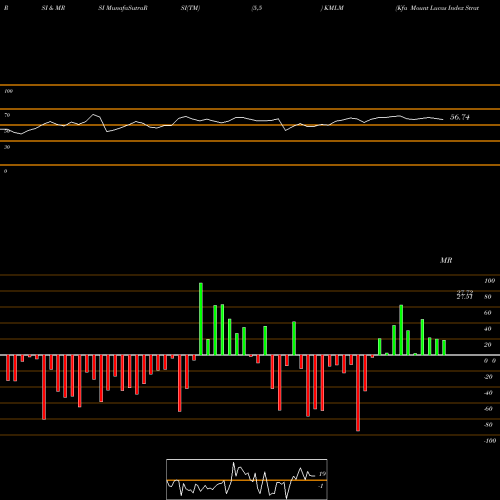This screenshot has height=500, width=500.
Task: Click the MR axis label -60
Action: (488, 409)
